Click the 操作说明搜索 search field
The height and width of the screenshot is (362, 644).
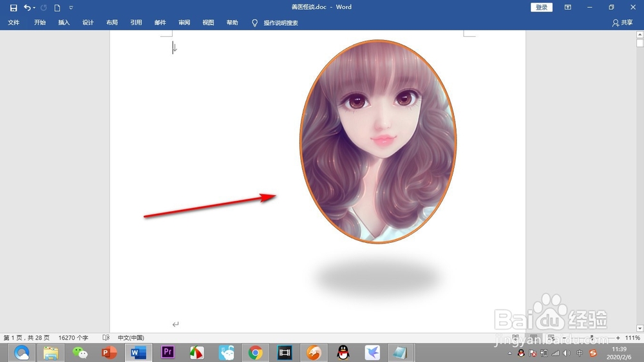pos(281,23)
